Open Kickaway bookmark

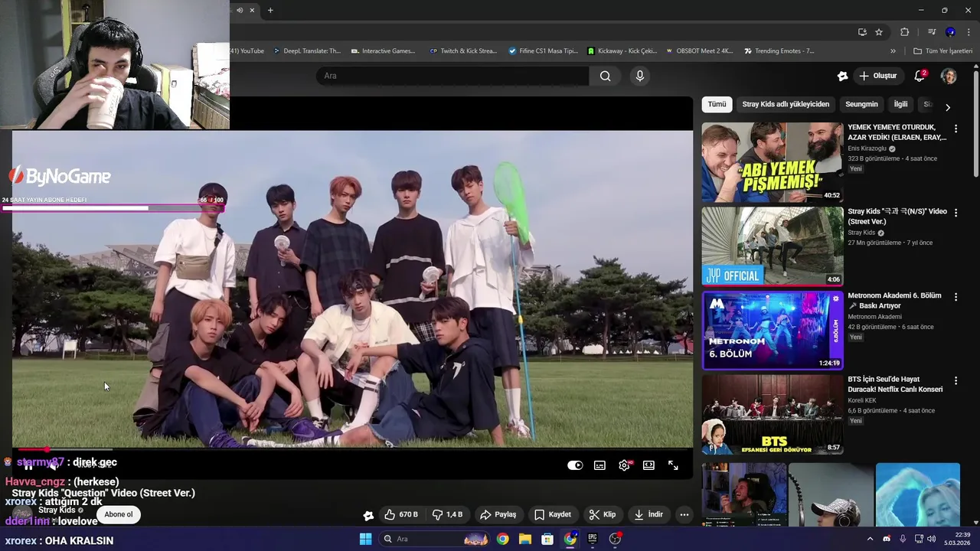(x=622, y=51)
